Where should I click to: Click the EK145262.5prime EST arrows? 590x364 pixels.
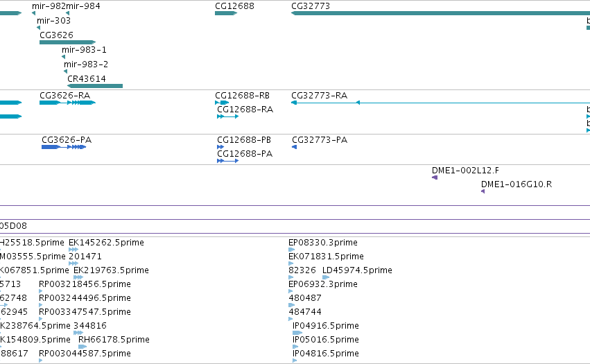pos(73,250)
